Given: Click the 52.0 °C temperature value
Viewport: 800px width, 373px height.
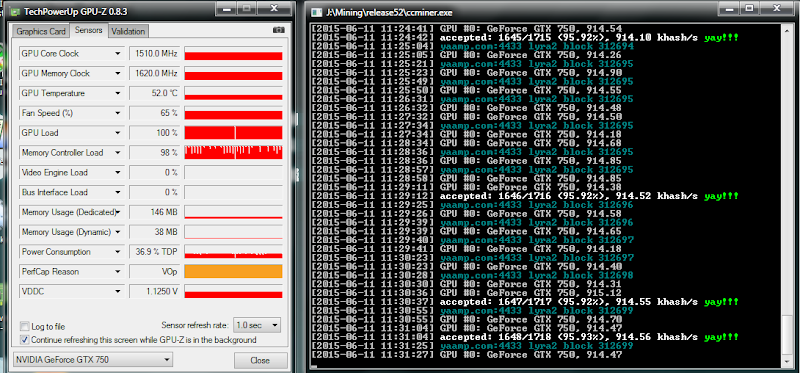Looking at the screenshot, I should coord(155,93).
